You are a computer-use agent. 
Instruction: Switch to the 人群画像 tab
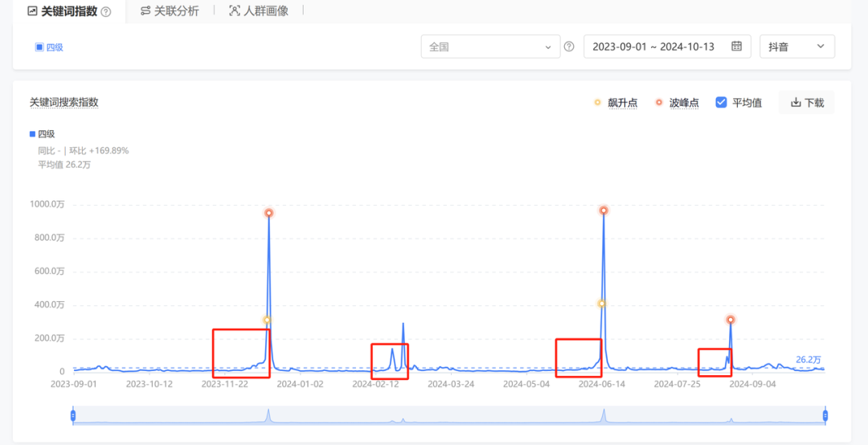click(265, 11)
